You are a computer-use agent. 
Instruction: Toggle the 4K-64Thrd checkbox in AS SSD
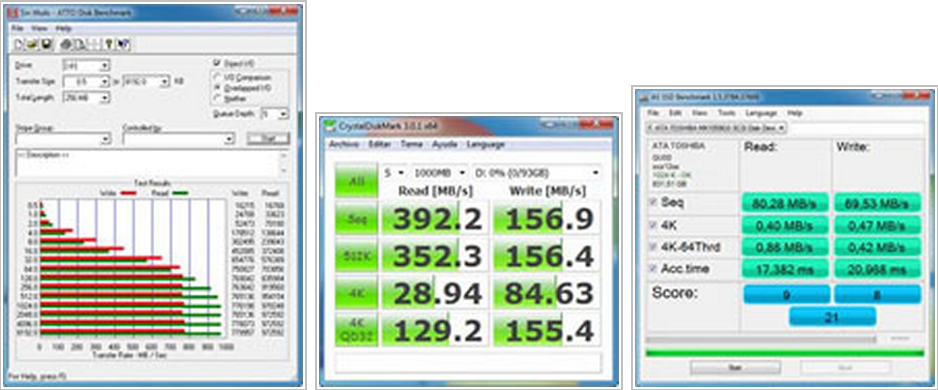coord(654,246)
